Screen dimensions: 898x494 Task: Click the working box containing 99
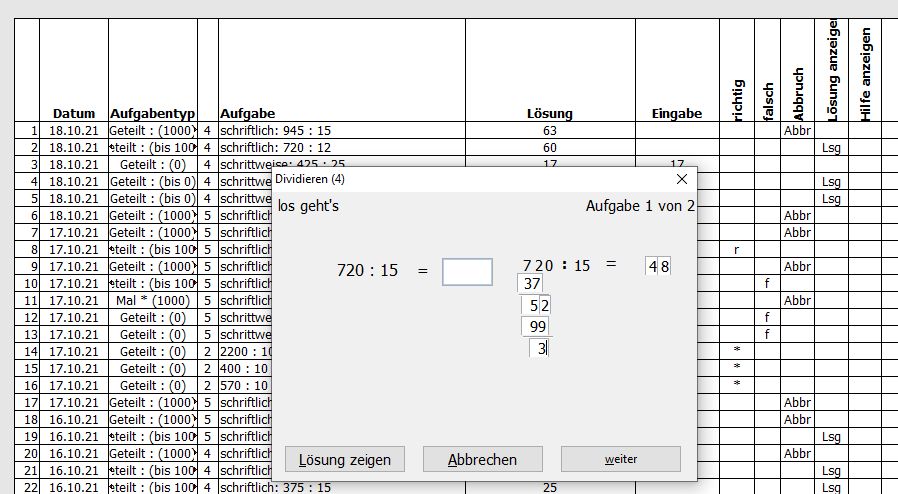click(x=535, y=327)
